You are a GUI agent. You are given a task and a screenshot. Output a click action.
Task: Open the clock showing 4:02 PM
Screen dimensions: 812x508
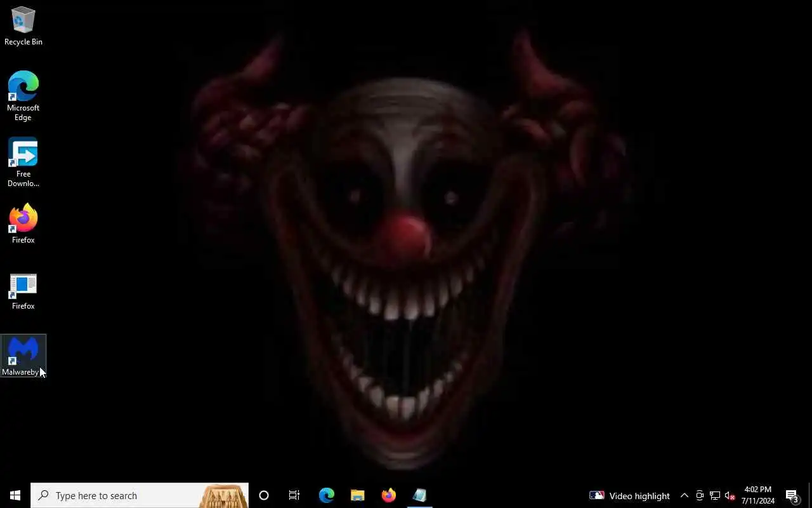[x=757, y=495]
